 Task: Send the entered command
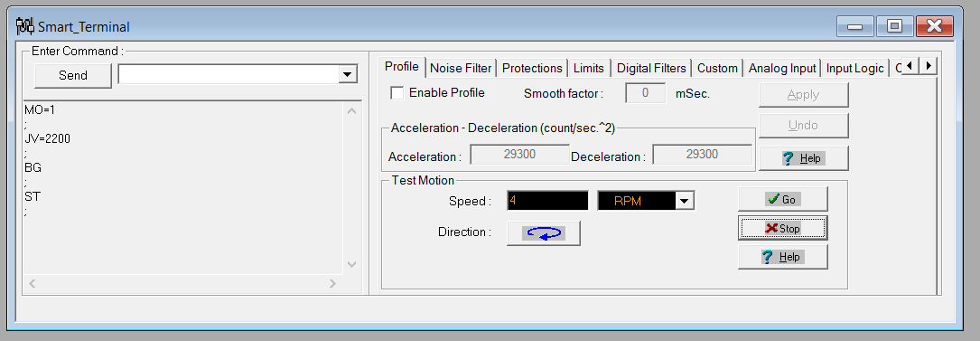pyautogui.click(x=73, y=75)
